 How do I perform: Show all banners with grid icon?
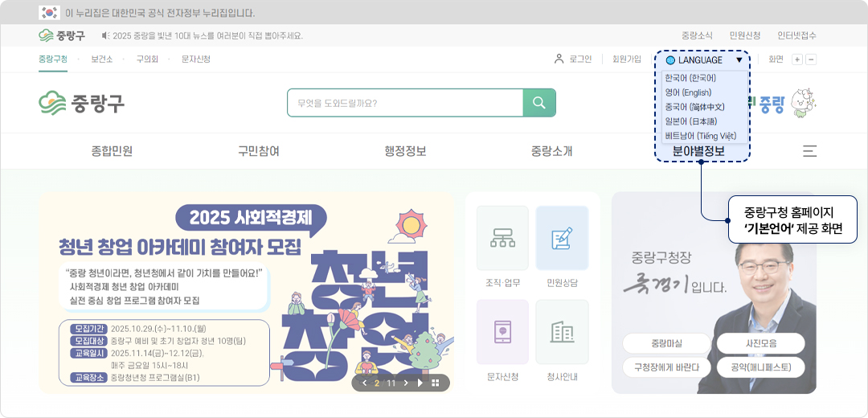pos(436,383)
